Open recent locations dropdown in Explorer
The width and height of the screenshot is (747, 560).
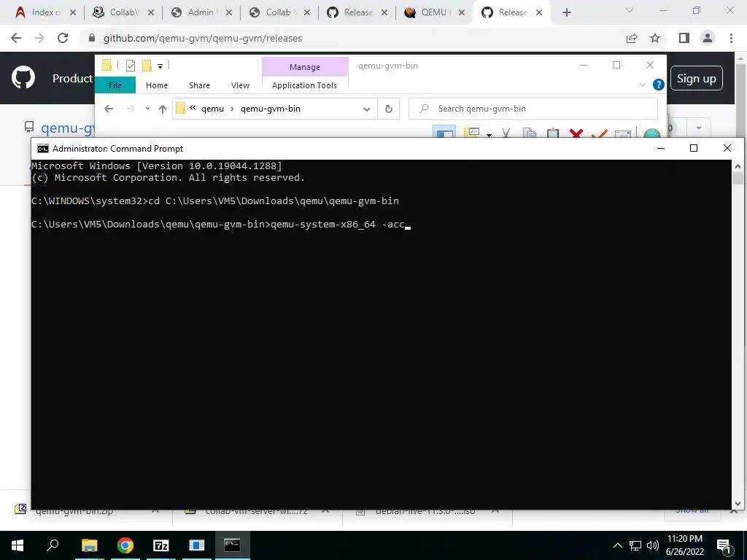coord(147,109)
